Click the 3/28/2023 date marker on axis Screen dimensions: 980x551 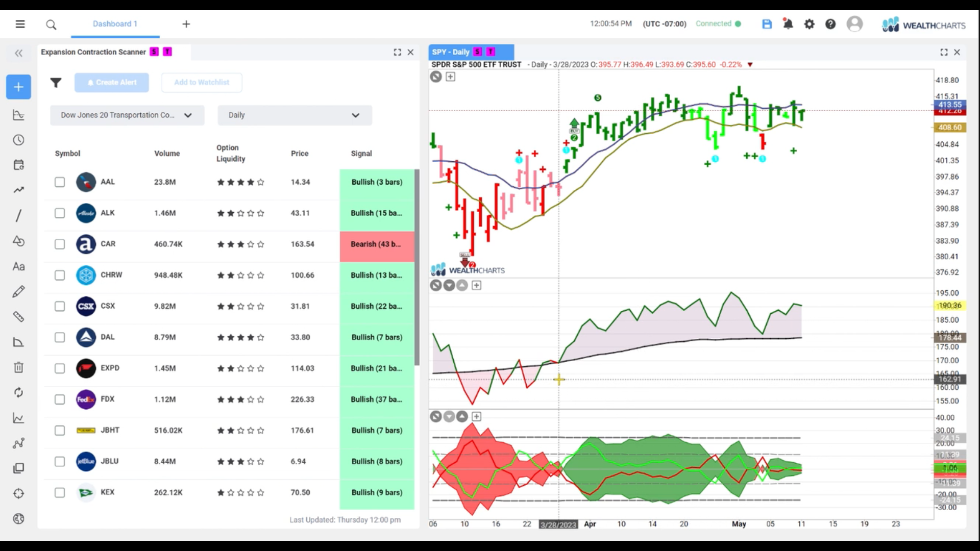click(x=558, y=524)
